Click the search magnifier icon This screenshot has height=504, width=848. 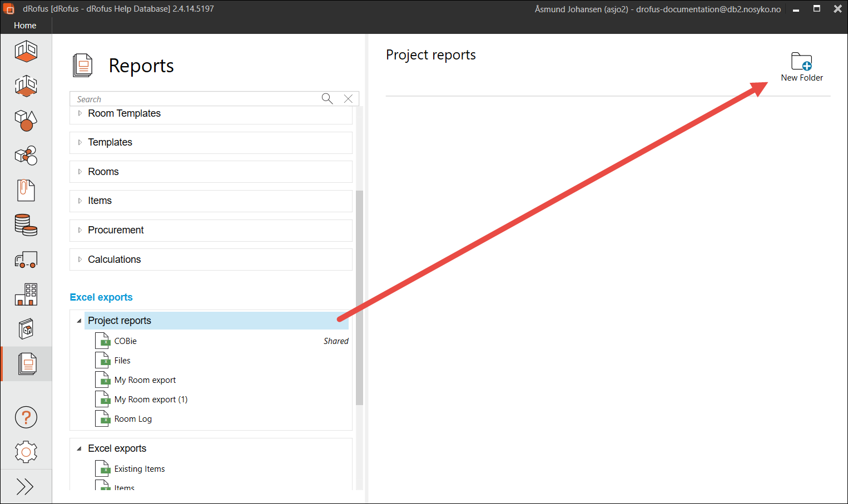point(327,98)
